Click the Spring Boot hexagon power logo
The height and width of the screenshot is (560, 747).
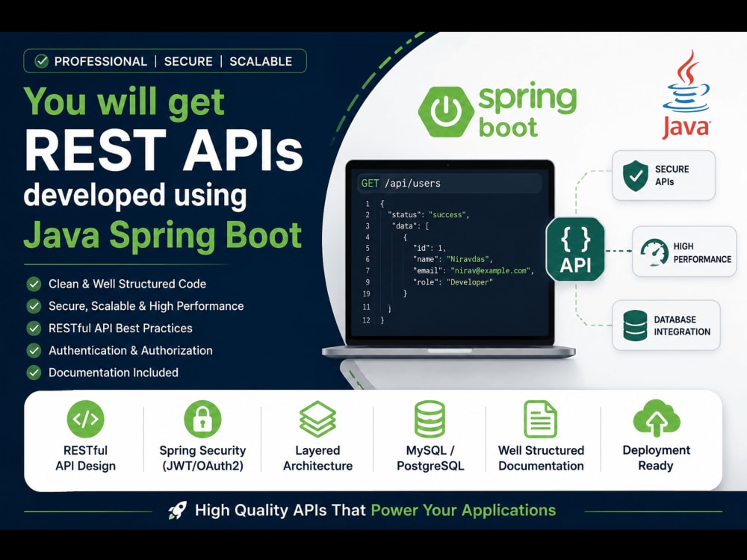click(445, 111)
